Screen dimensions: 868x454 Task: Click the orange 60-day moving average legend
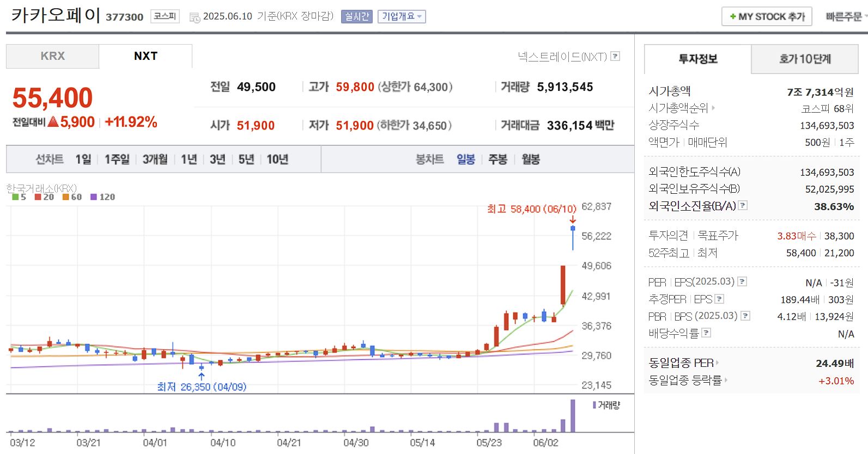(72, 197)
